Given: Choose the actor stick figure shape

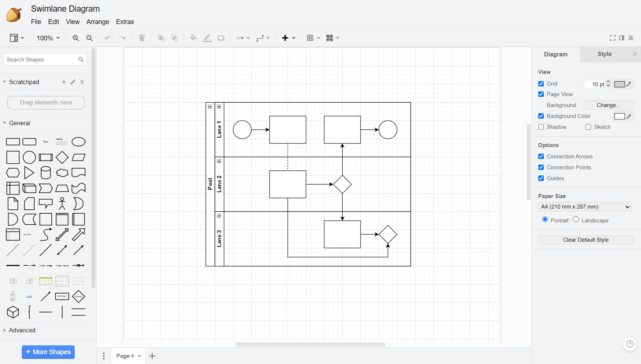Looking at the screenshot, I should [62, 204].
